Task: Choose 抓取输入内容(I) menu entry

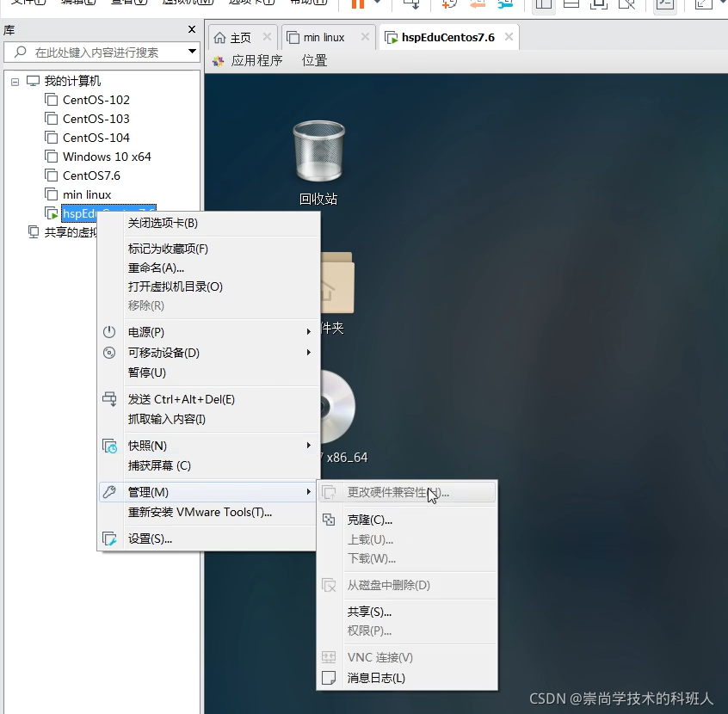Action: coord(166,419)
